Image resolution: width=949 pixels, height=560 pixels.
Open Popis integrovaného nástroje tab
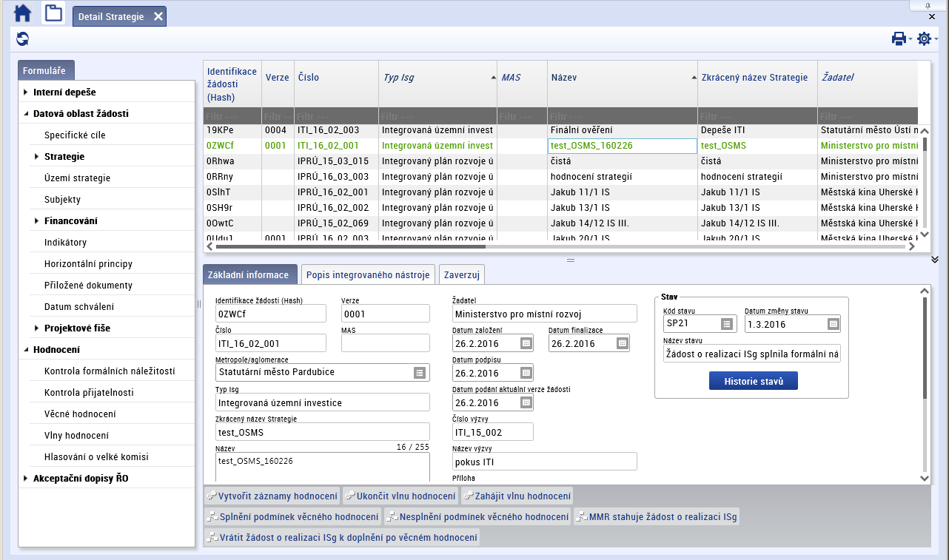pyautogui.click(x=369, y=274)
